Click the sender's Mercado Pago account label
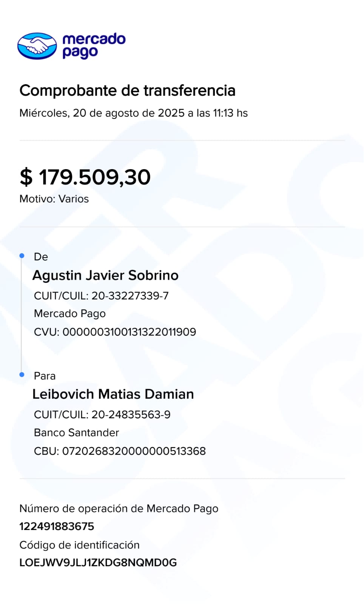Viewport: 364px width, 604px height. tap(70, 314)
